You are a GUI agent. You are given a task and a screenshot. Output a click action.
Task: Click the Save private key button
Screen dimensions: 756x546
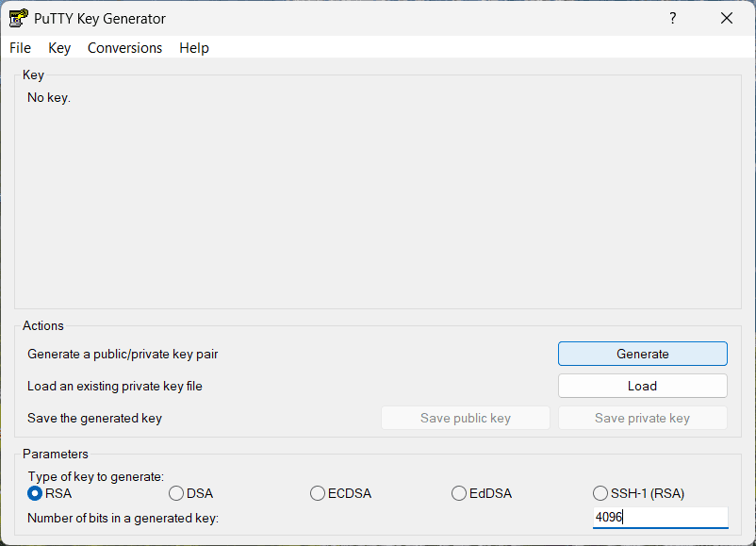pyautogui.click(x=643, y=418)
